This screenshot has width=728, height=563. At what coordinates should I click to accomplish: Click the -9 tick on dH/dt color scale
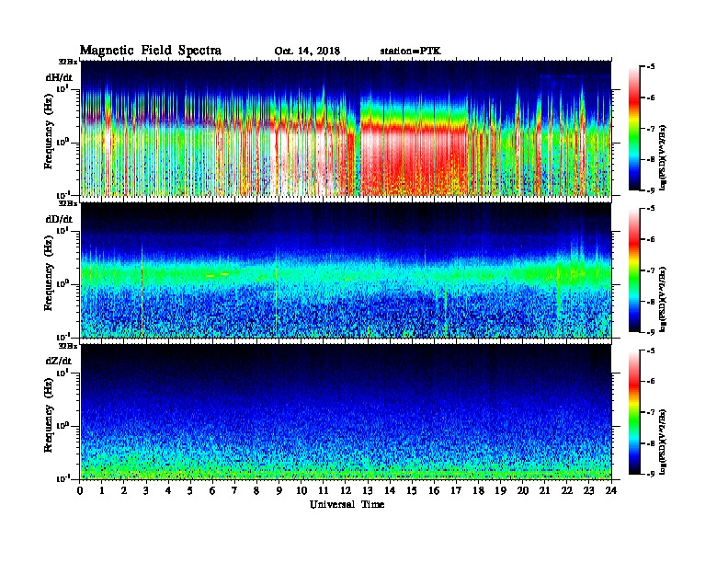coord(650,190)
